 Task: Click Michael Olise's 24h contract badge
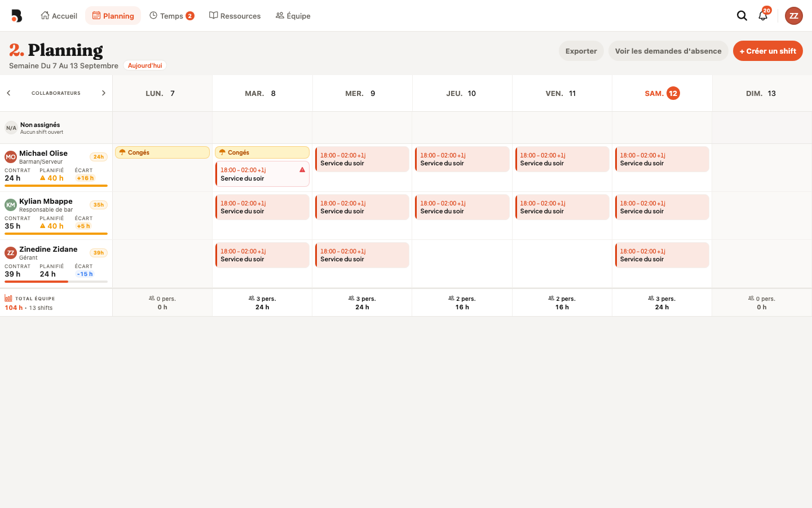pyautogui.click(x=99, y=157)
